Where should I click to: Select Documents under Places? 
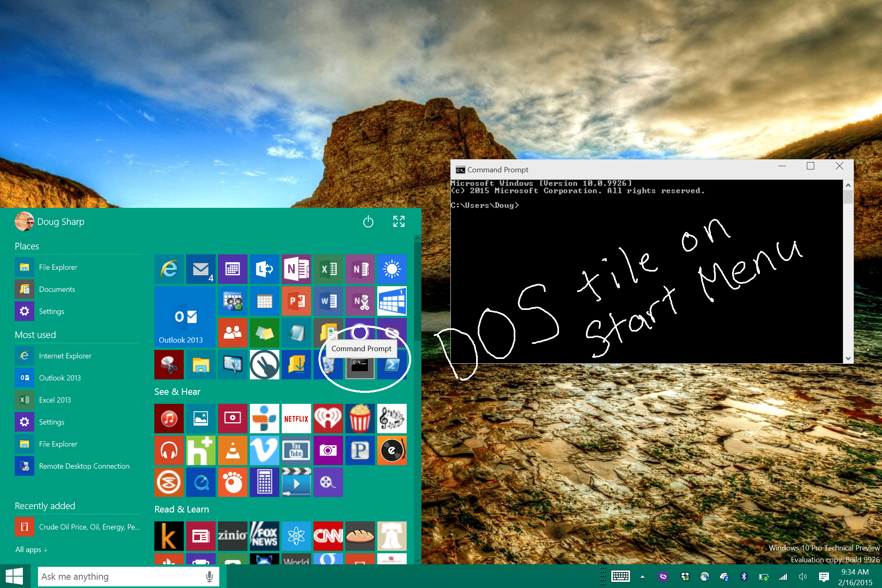[57, 289]
